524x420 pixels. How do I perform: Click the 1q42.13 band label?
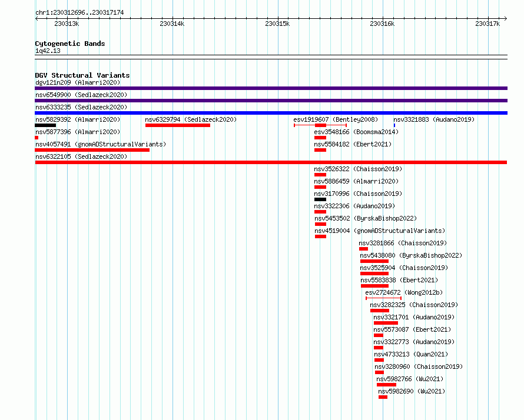coord(48,51)
